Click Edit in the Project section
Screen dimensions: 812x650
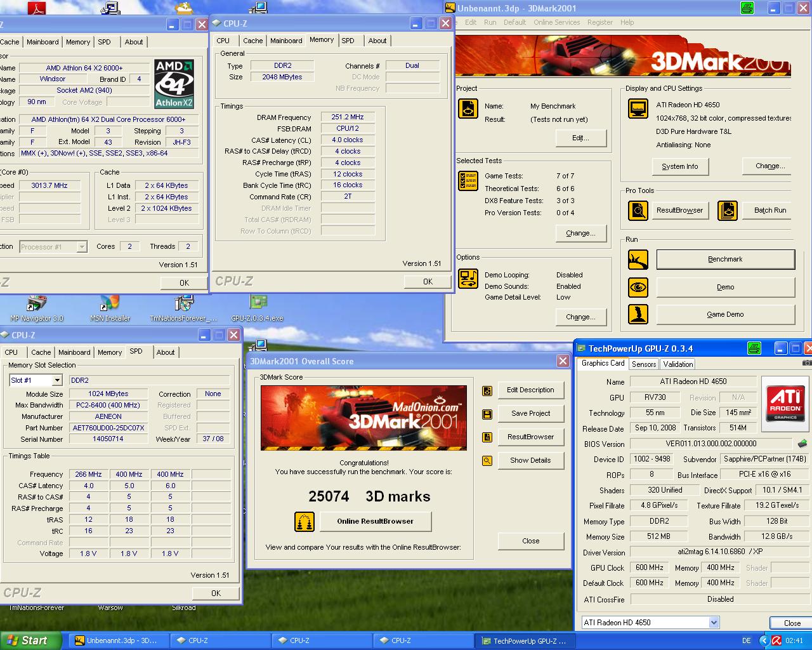pyautogui.click(x=580, y=138)
